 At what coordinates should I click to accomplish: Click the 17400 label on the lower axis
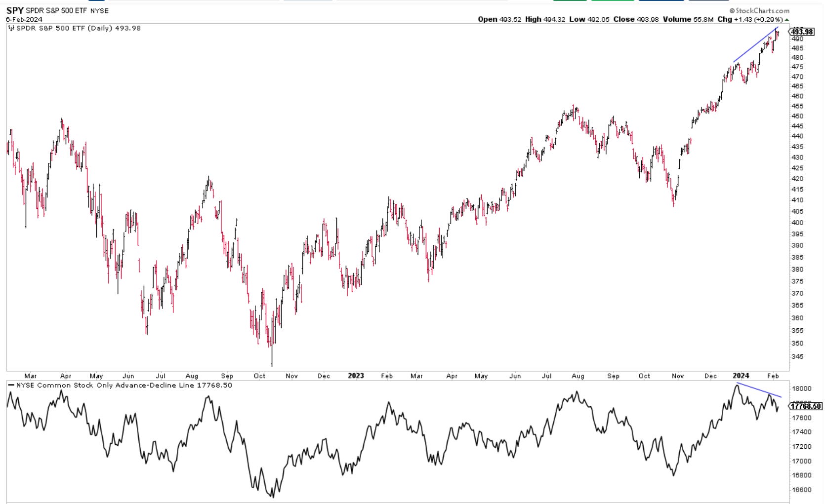point(802,432)
